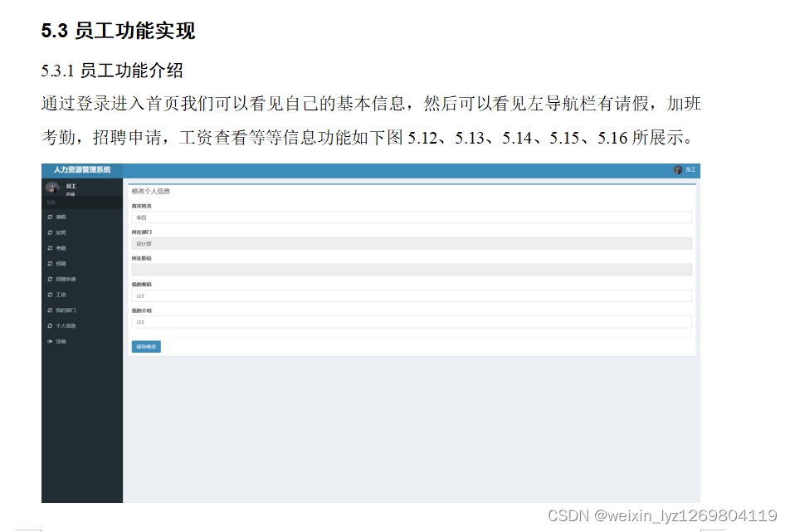Click the disabled 所在部门 field showing 设计部

tap(412, 244)
